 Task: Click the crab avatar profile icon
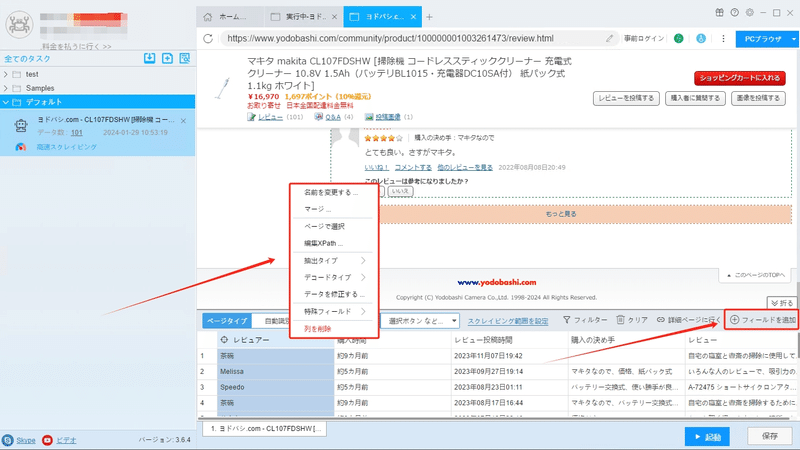pos(19,24)
